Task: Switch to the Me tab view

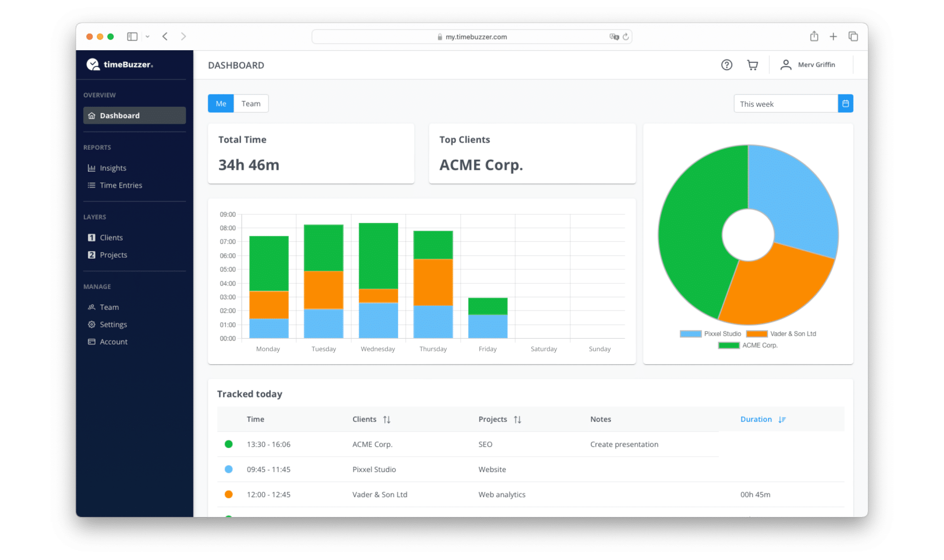Action: (221, 103)
